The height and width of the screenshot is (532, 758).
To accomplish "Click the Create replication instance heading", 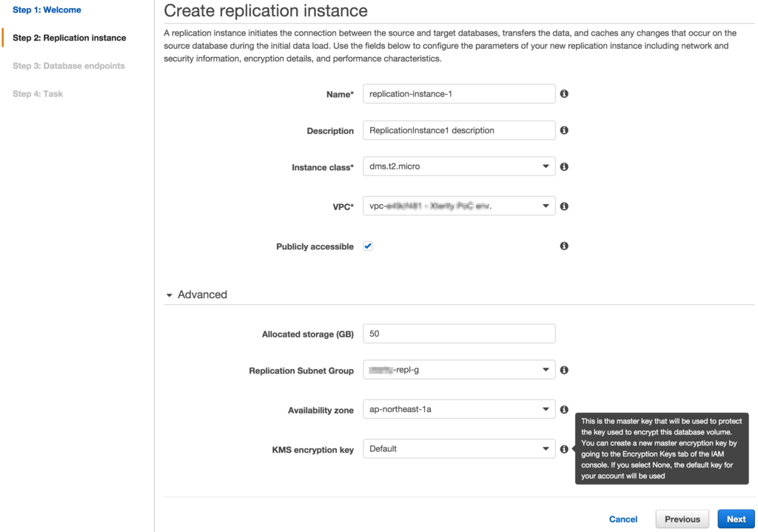I will (x=266, y=10).
